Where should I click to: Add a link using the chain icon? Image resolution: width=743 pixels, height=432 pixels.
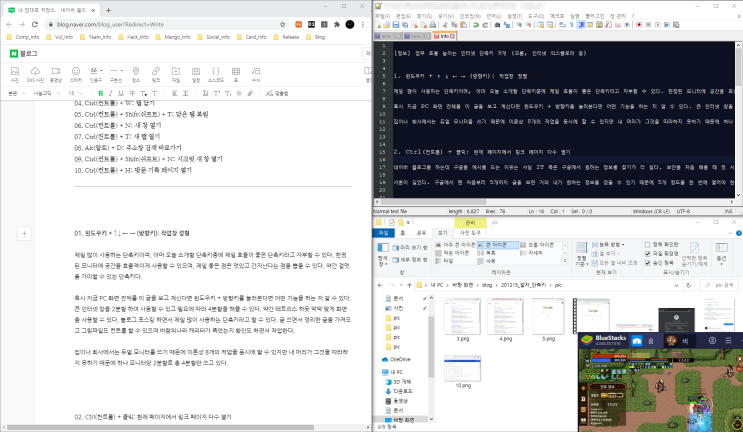pos(156,72)
